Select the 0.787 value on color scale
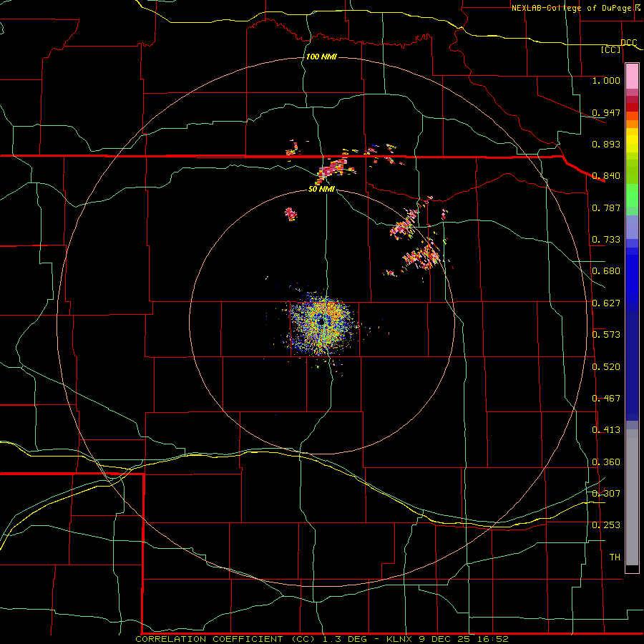The height and width of the screenshot is (644, 644). (606, 208)
